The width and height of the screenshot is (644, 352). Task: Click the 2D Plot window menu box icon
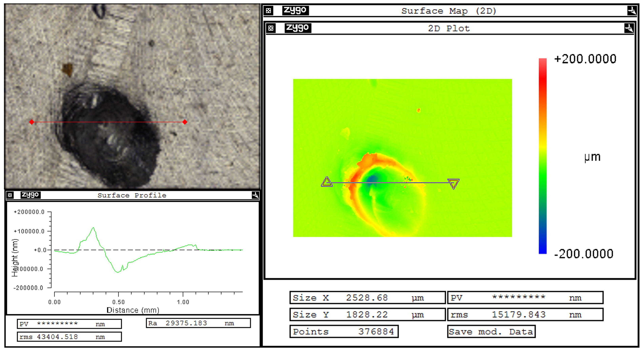(x=271, y=28)
